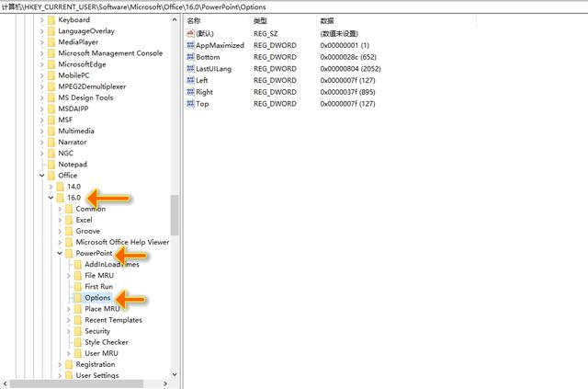Expand the Recent Templates node
Image resolution: width=588 pixels, height=389 pixels.
point(69,320)
